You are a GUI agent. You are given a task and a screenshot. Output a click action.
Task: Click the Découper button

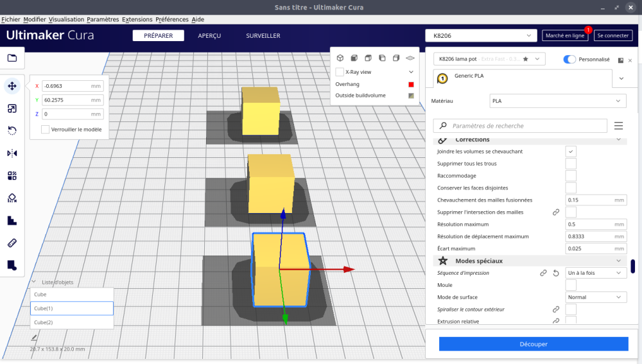[534, 344]
